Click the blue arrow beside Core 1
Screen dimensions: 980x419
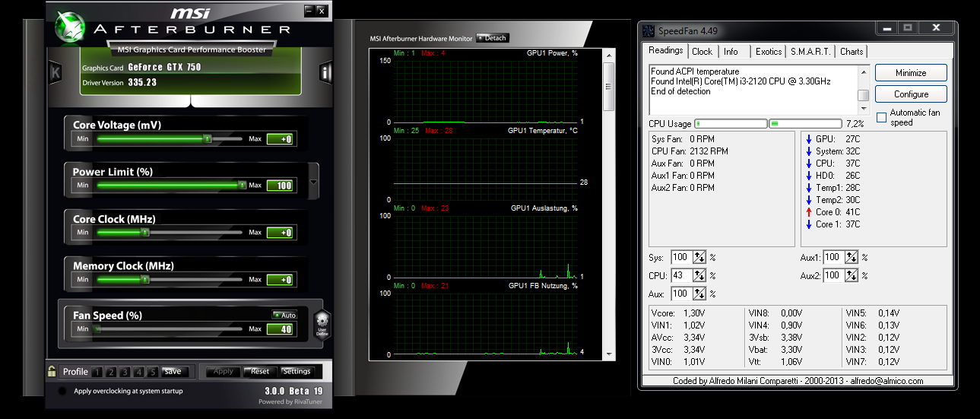(809, 224)
